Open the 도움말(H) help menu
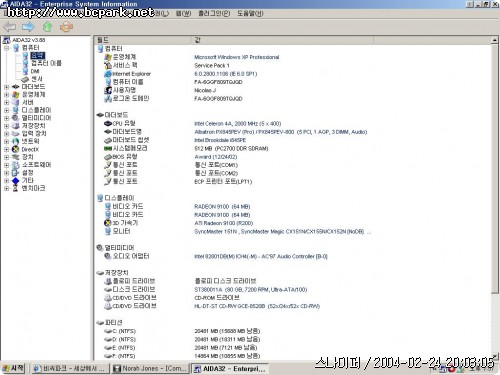Screen dimensions: 500x375 (x=250, y=13)
